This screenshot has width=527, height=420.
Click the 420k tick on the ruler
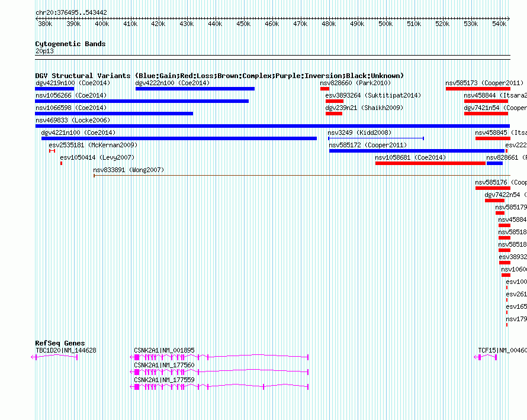coord(158,24)
